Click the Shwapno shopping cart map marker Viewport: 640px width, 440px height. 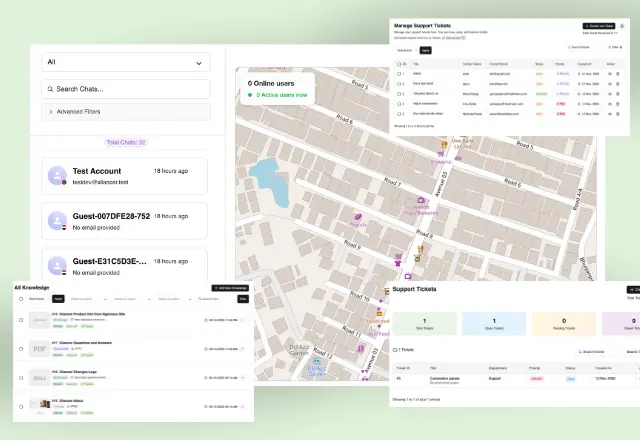click(440, 154)
